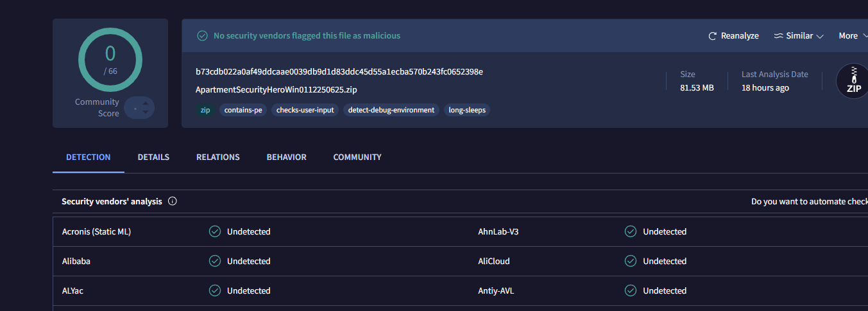Click the Undetected checkmark for Acronis (Static ML)
Screen dimensions: 868x311
point(215,231)
